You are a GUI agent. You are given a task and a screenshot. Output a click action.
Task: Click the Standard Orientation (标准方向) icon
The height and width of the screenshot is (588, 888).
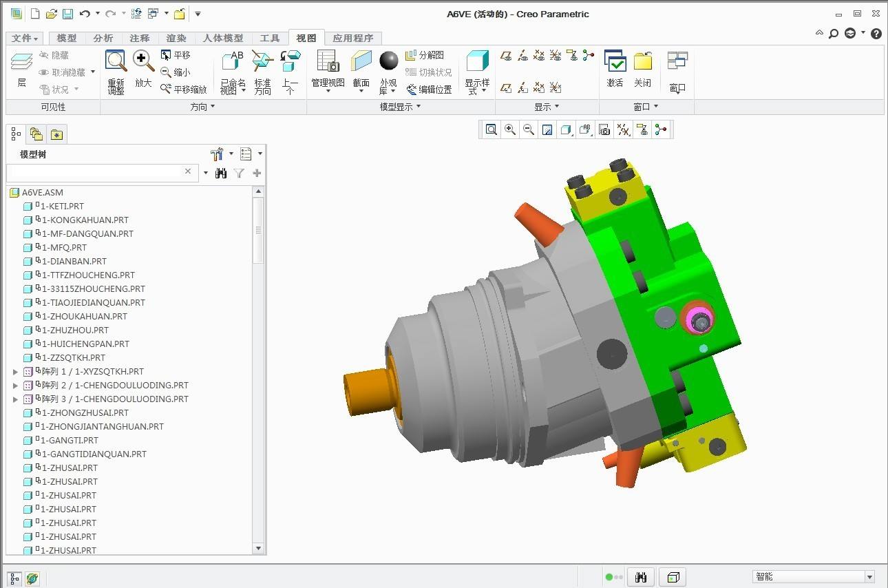(262, 71)
